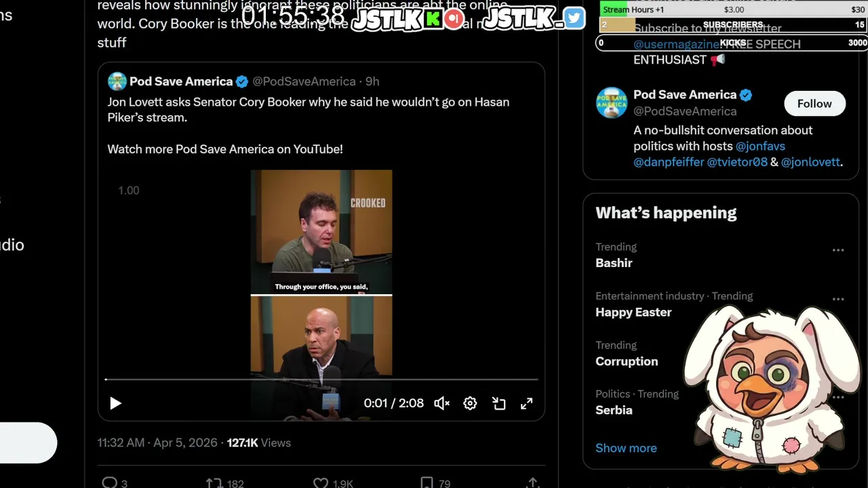Play the Pod Save America video
868x488 pixels.
(115, 403)
